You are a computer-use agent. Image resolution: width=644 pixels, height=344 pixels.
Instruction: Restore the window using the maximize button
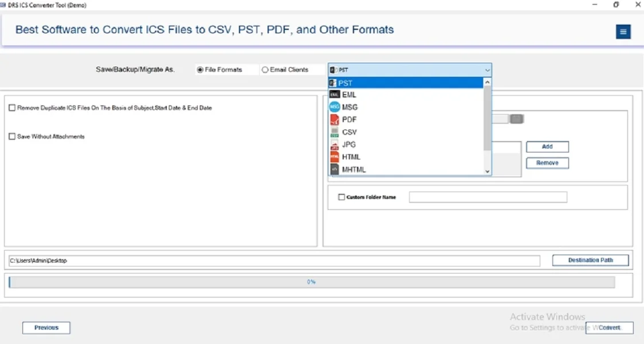[616, 5]
